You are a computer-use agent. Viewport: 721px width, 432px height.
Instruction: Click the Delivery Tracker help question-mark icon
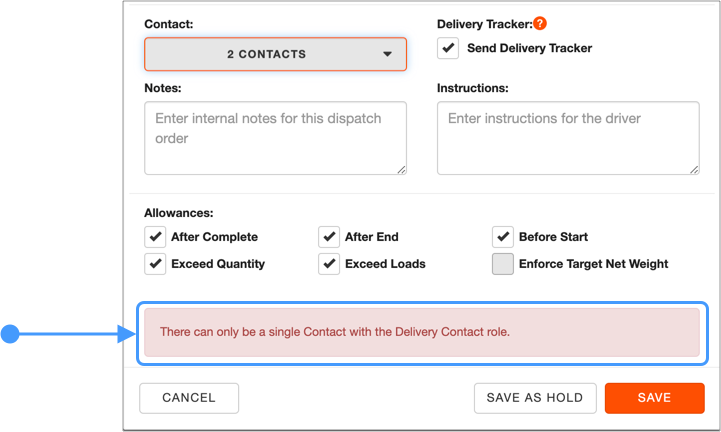(x=540, y=23)
